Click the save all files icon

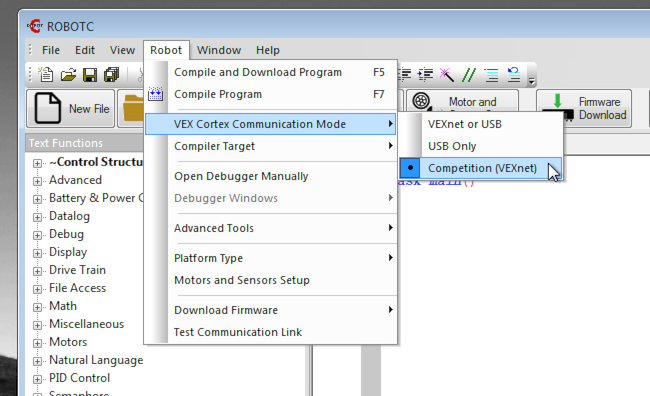(112, 75)
